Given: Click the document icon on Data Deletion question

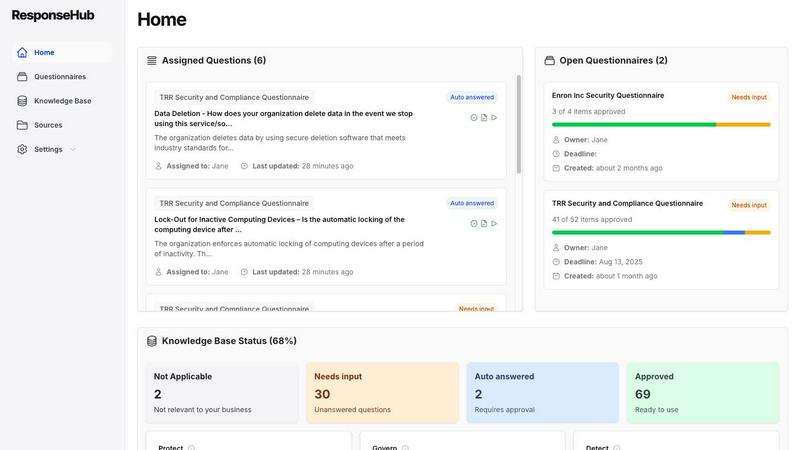Looking at the screenshot, I should click(484, 118).
